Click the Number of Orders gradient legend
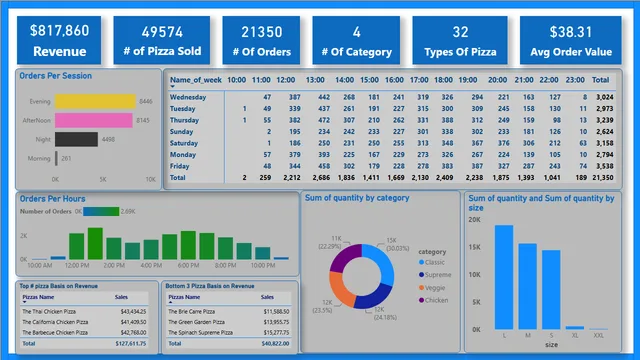 click(101, 211)
